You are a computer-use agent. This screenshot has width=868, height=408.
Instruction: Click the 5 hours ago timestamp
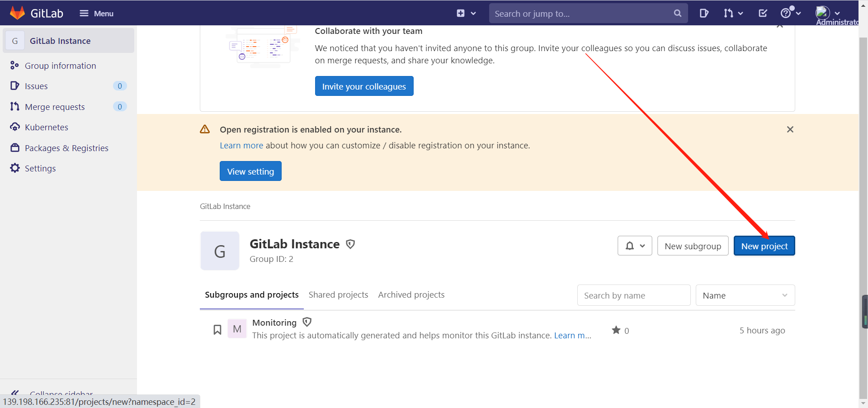762,331
